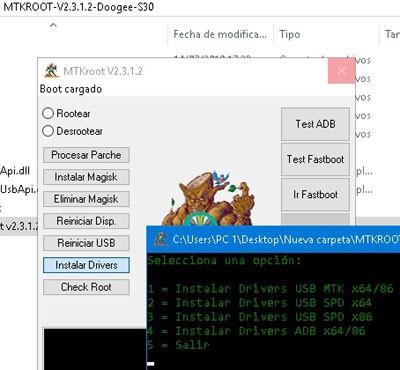Select the highlighted v2.3.1.2 file in Explorer
Image resolution: width=400 pixels, height=370 pixels.
tap(19, 226)
